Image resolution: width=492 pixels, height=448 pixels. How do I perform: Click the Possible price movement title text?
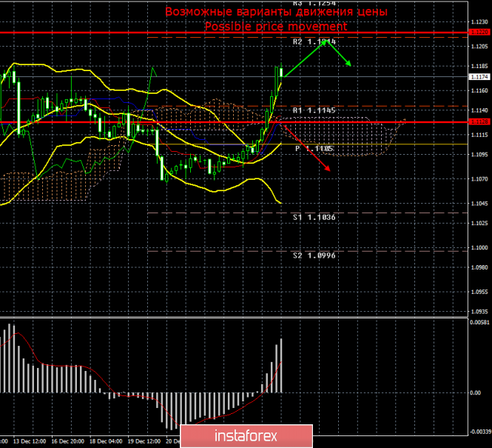(x=276, y=27)
